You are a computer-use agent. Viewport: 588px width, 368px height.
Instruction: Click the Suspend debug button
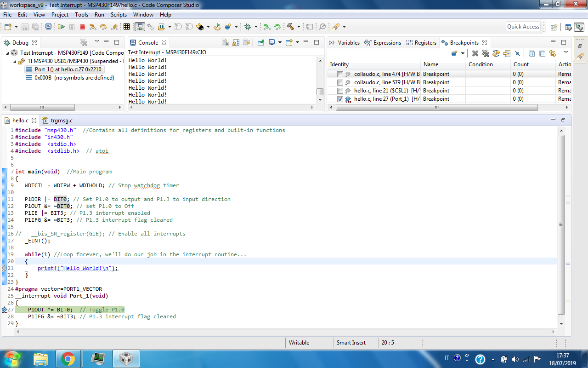tap(72, 27)
